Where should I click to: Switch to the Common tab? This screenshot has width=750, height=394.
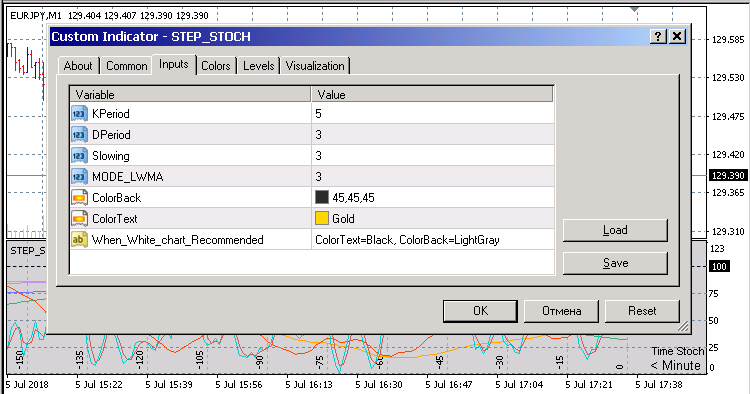pyautogui.click(x=127, y=66)
